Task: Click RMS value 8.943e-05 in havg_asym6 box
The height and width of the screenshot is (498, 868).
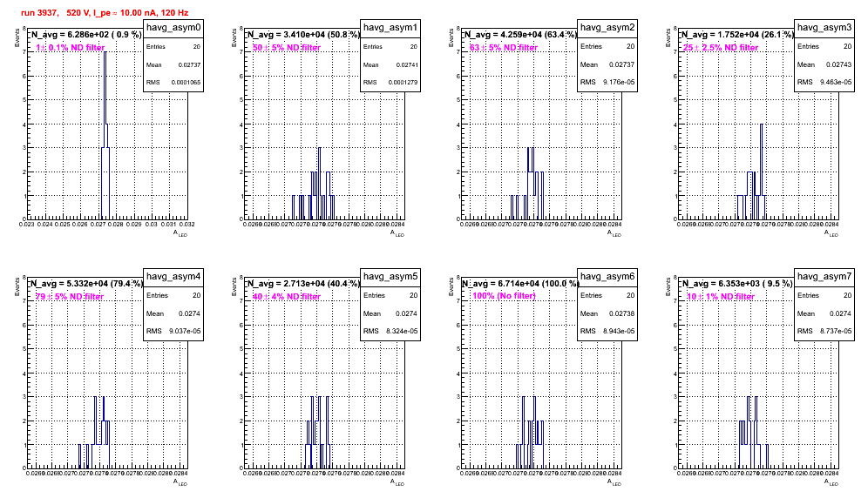Action: [619, 332]
